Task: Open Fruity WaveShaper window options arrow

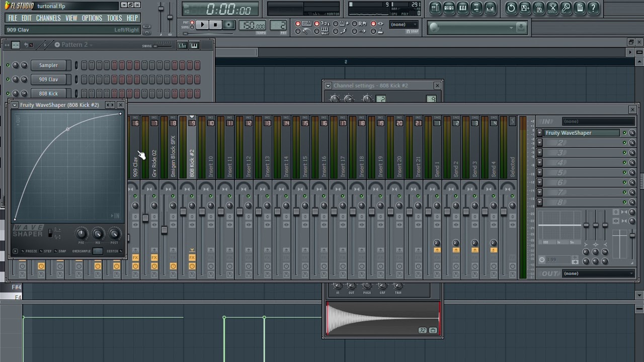Action: (15, 105)
